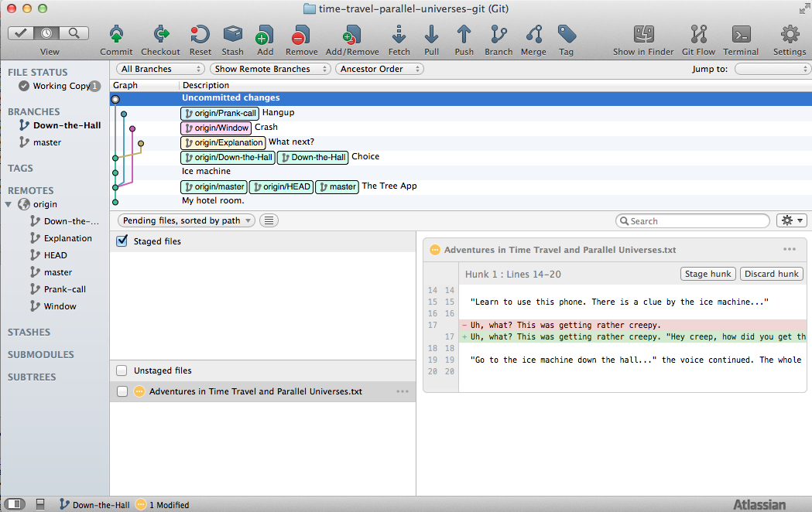
Task: Click the origin/Prank-call branch label
Action: click(x=220, y=113)
